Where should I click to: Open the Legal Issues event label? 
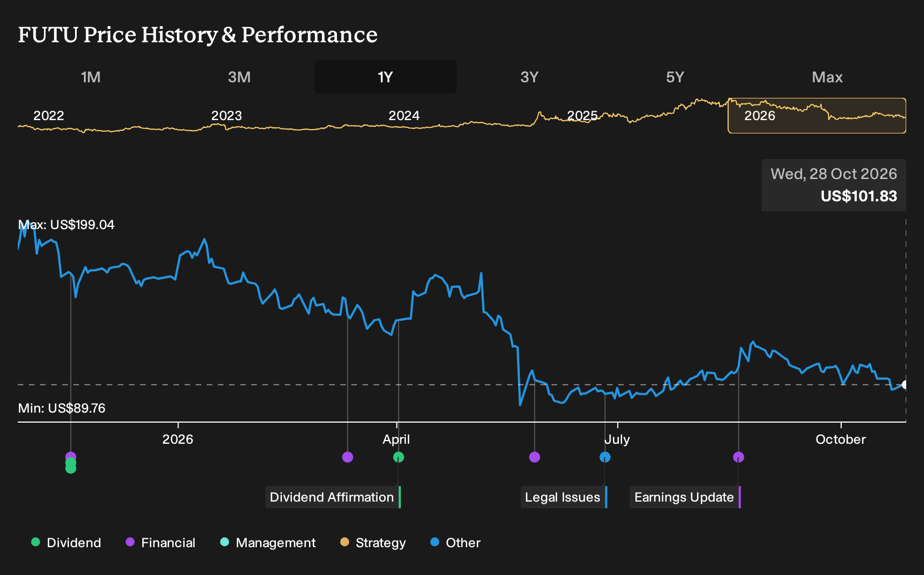point(564,497)
